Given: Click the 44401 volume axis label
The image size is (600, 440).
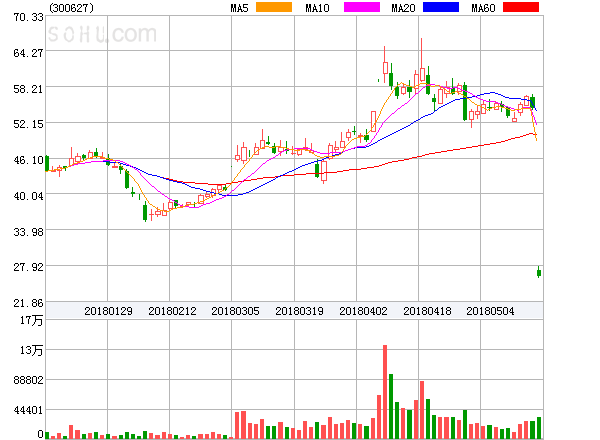Looking at the screenshot, I should click(x=28, y=410).
